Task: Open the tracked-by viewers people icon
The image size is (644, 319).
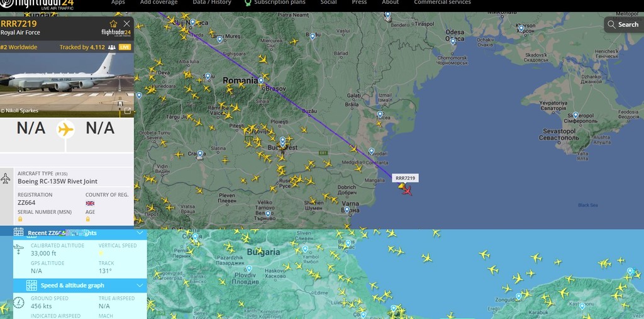Action: [x=111, y=47]
